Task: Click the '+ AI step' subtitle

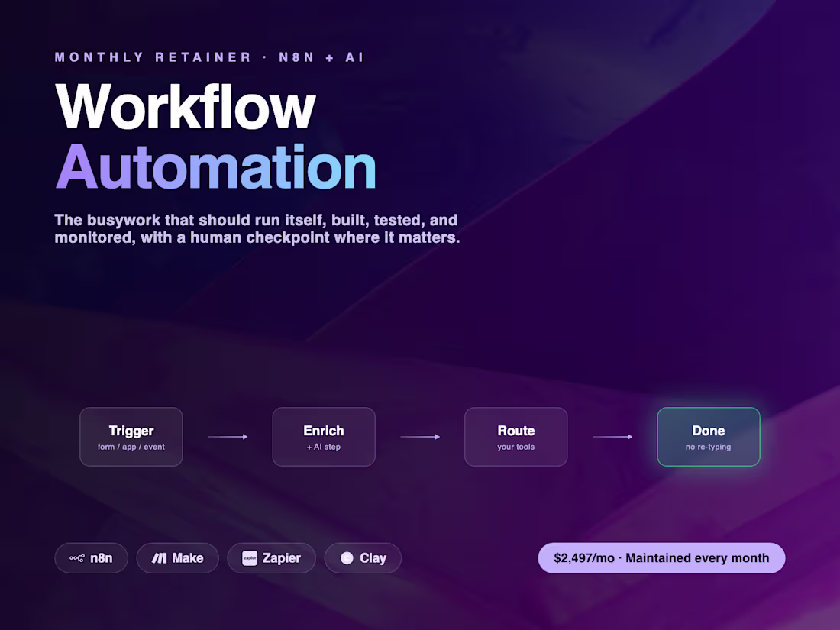Action: pyautogui.click(x=324, y=447)
